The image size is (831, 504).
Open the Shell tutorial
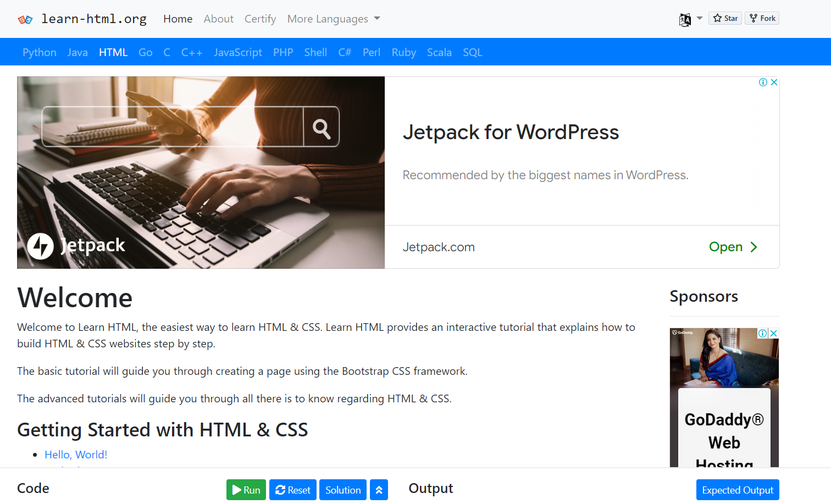tap(315, 52)
